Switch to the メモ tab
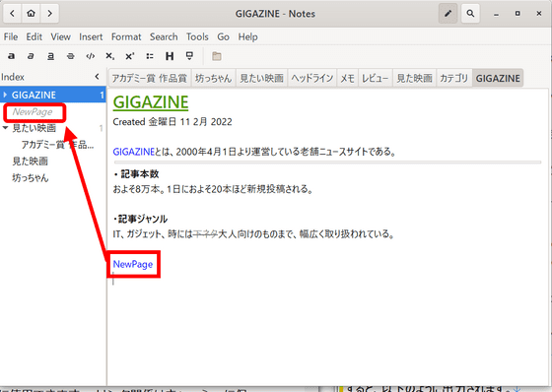Viewport: 552px width, 392px height. tap(347, 78)
